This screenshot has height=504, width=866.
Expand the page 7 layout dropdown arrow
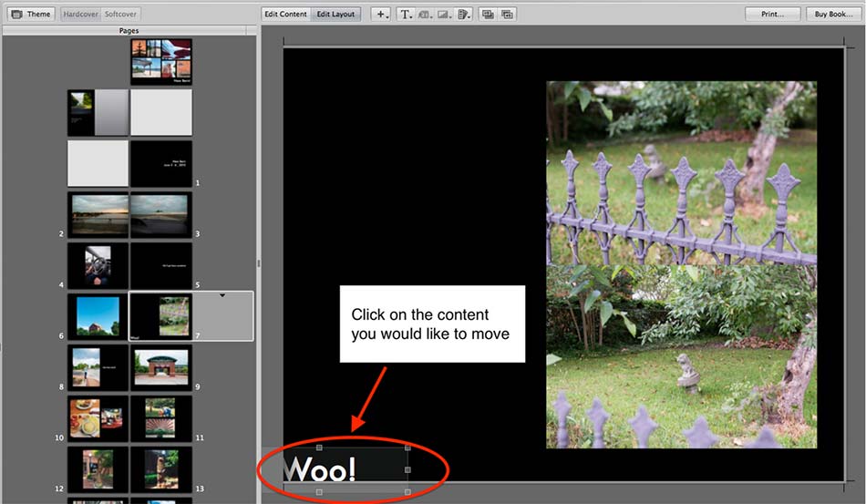point(222,295)
